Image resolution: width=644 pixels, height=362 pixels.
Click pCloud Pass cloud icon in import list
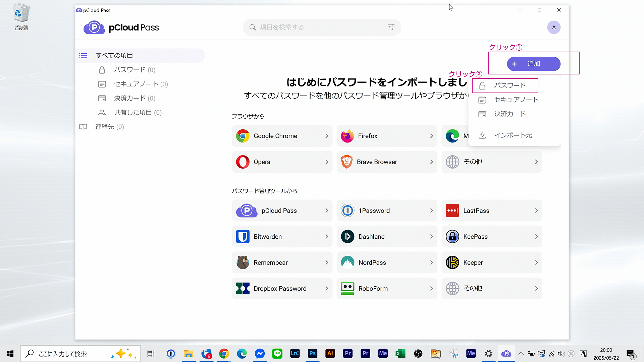coord(247,210)
